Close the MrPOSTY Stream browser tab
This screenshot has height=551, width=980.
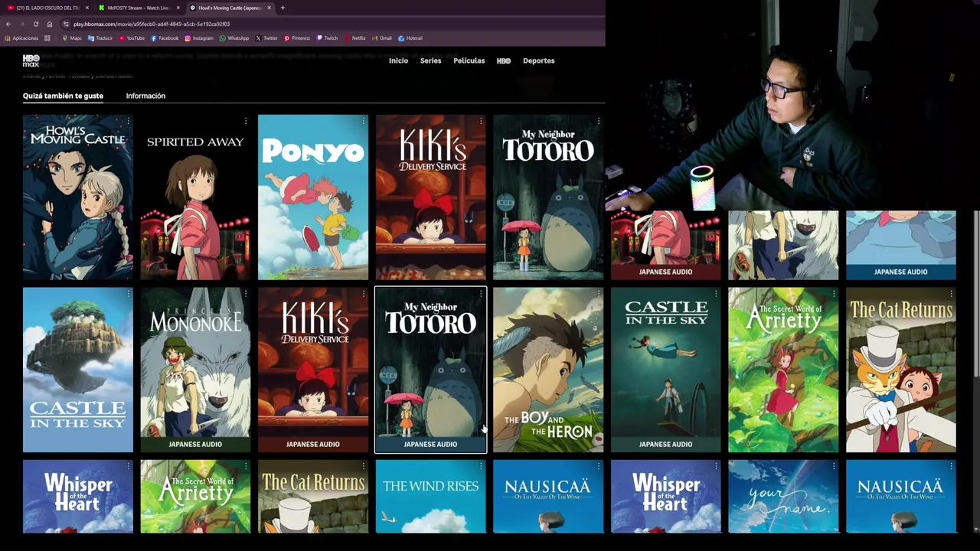click(178, 8)
